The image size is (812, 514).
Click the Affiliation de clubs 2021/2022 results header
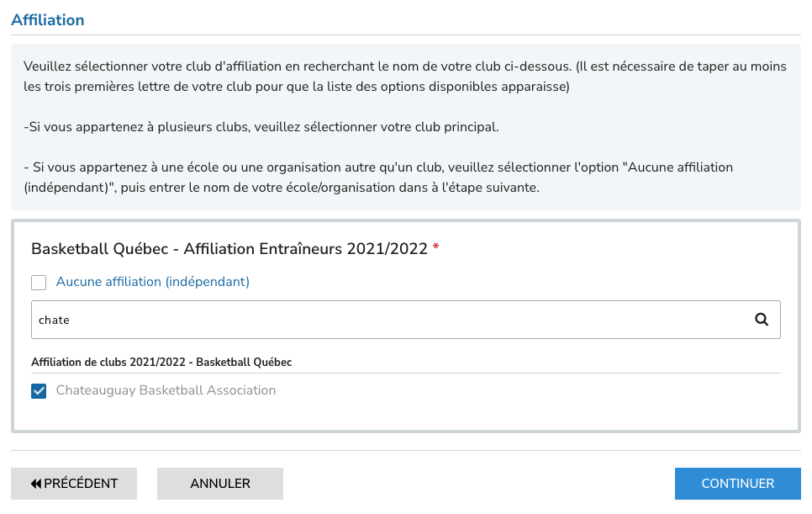pyautogui.click(x=161, y=363)
